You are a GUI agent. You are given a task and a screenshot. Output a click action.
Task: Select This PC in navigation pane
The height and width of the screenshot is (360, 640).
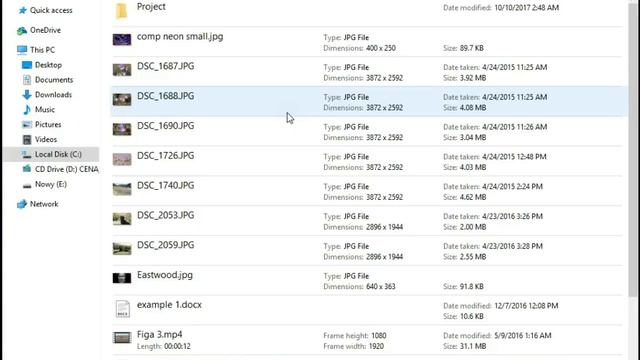tap(42, 50)
